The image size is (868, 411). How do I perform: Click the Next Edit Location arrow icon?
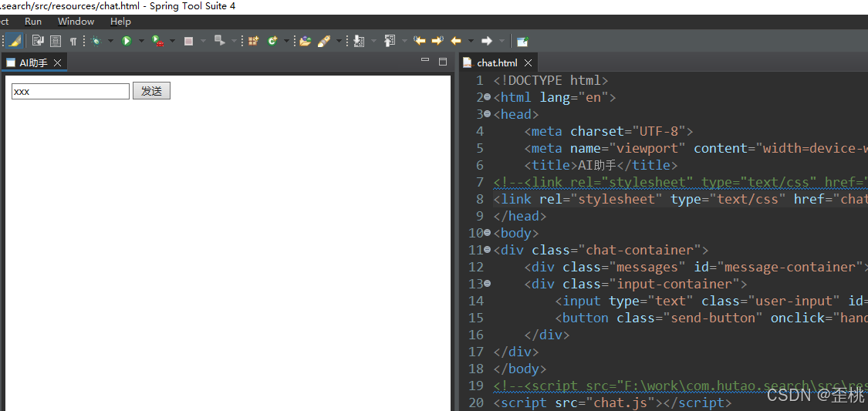[x=437, y=41]
